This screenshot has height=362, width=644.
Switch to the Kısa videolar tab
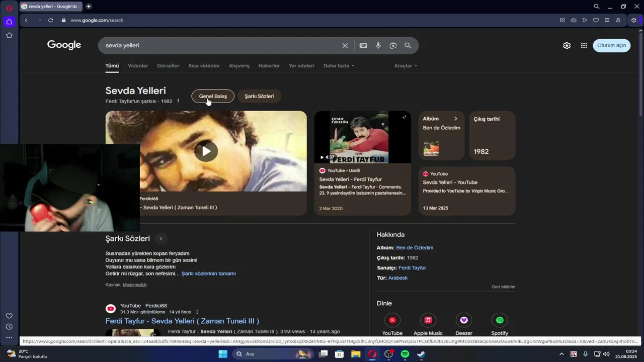[x=204, y=66]
